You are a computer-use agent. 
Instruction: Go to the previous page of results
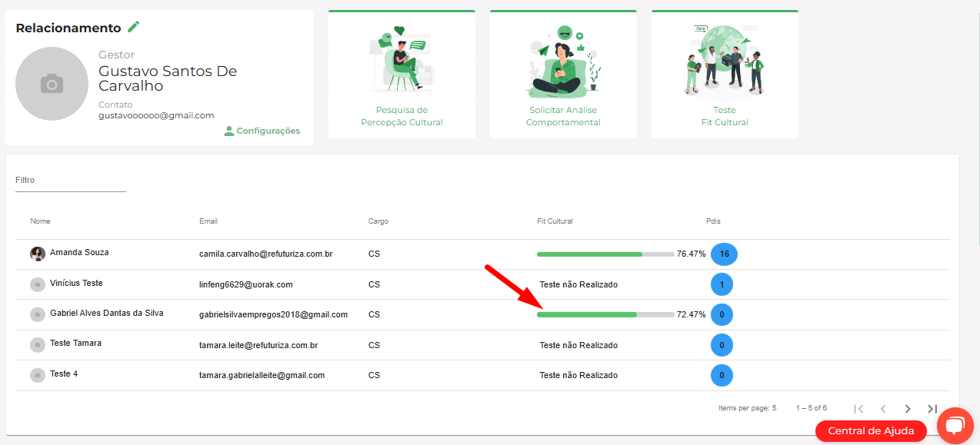coord(884,409)
